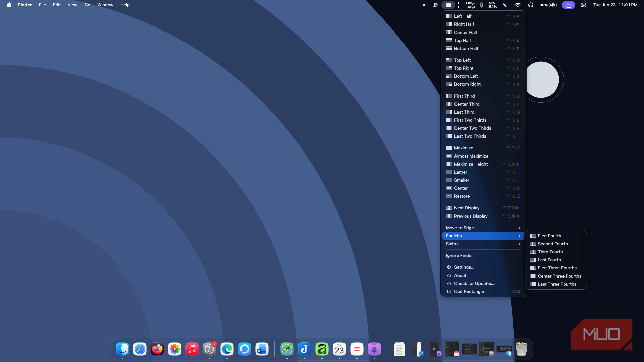Toggle the Ignore Finder option
The width and height of the screenshot is (644, 362).
[483, 255]
